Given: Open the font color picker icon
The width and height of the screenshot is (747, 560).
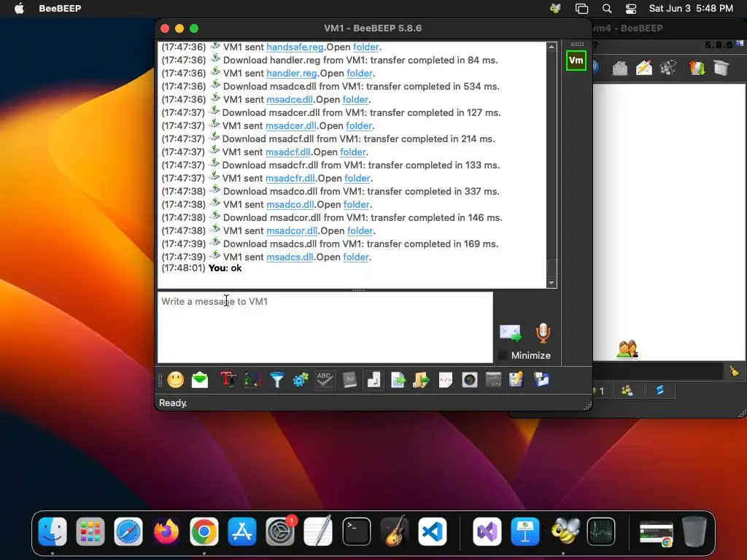Looking at the screenshot, I should (252, 380).
